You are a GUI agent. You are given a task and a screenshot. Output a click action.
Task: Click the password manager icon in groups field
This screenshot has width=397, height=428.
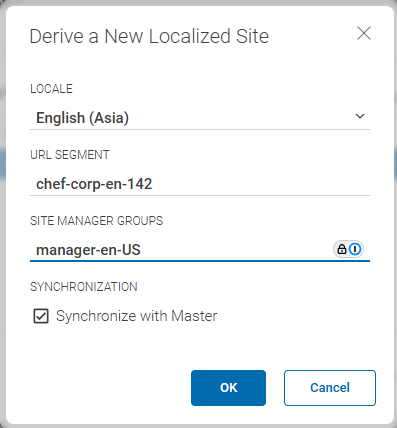pos(348,249)
